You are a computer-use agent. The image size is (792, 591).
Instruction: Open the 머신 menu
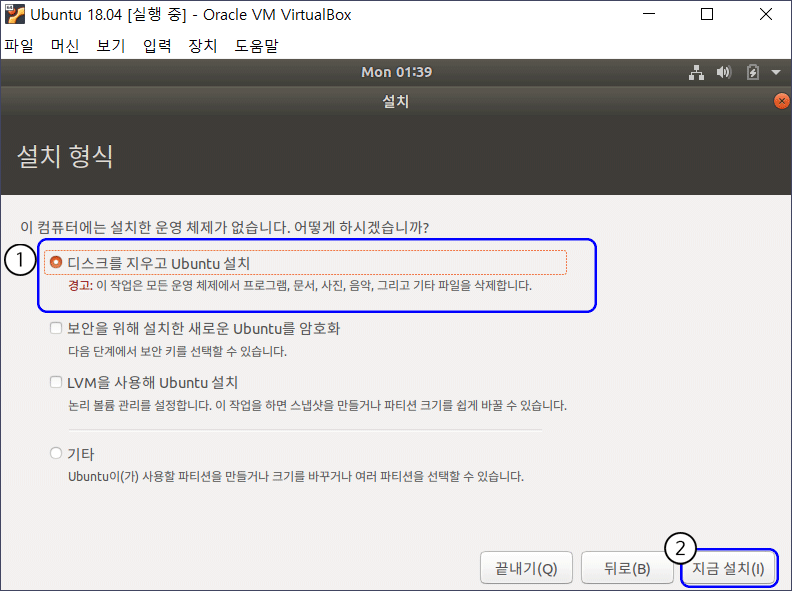pos(65,46)
